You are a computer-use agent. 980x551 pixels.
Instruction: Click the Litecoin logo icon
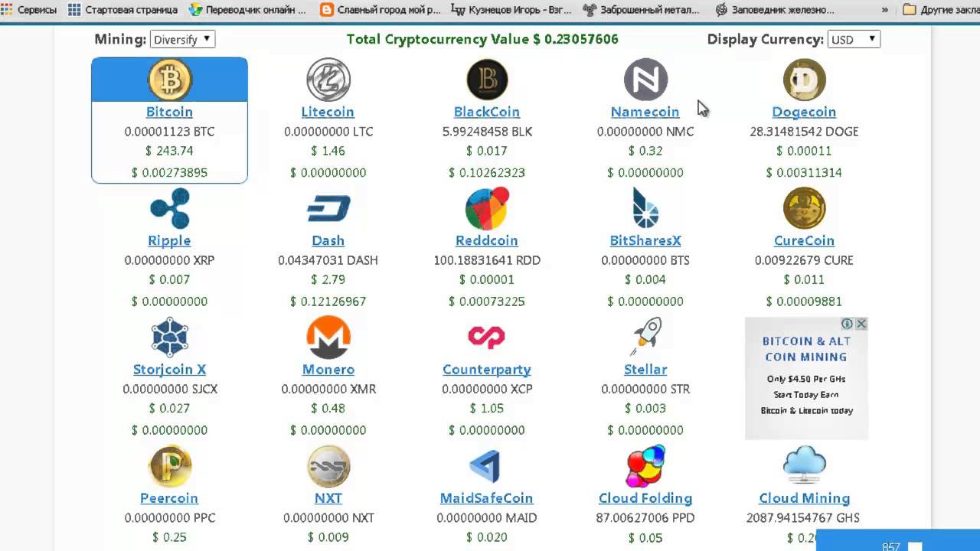click(328, 80)
